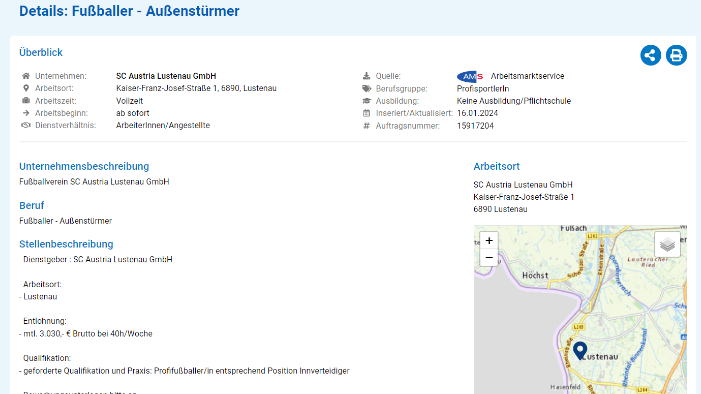Click 6890 Lustenau in the address block
This screenshot has height=394, width=701.
(500, 209)
